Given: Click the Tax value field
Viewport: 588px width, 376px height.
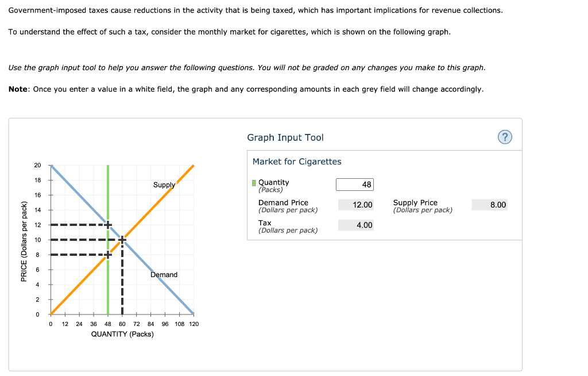Looking at the screenshot, I should tap(356, 225).
